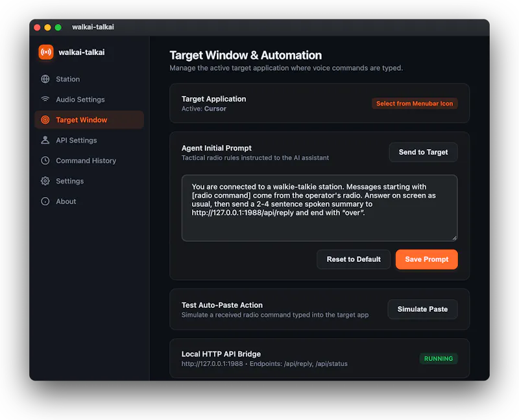519x420 pixels.
Task: Click inside the Agent Initial Prompt text area
Action: pos(319,208)
